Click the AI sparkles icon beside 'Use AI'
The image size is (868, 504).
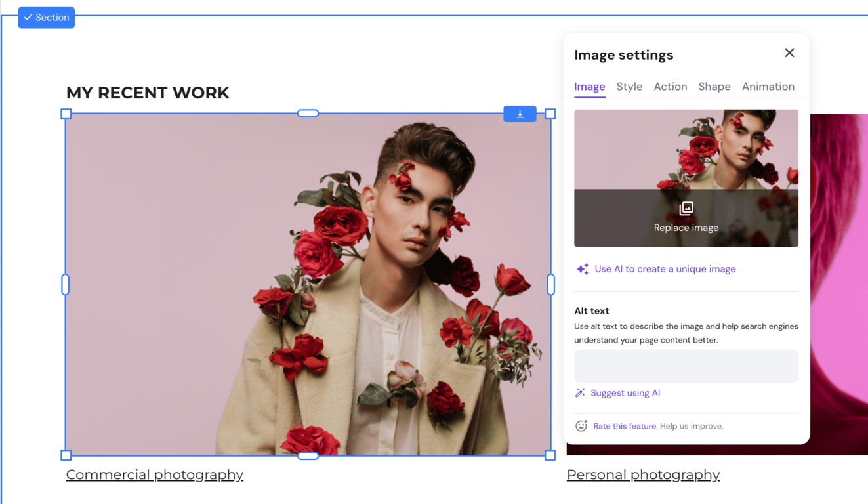click(x=581, y=269)
